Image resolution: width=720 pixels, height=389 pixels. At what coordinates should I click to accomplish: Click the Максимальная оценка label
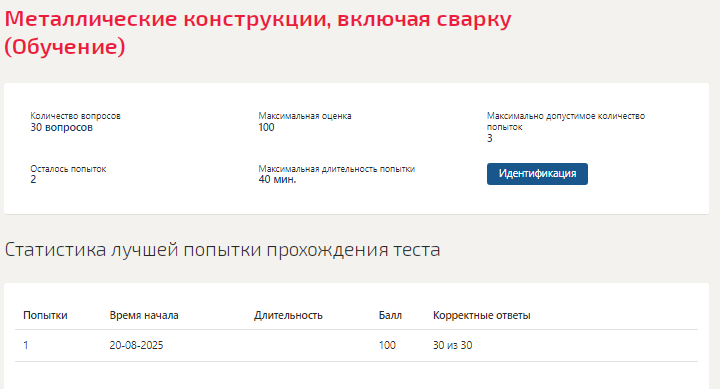[x=305, y=116]
